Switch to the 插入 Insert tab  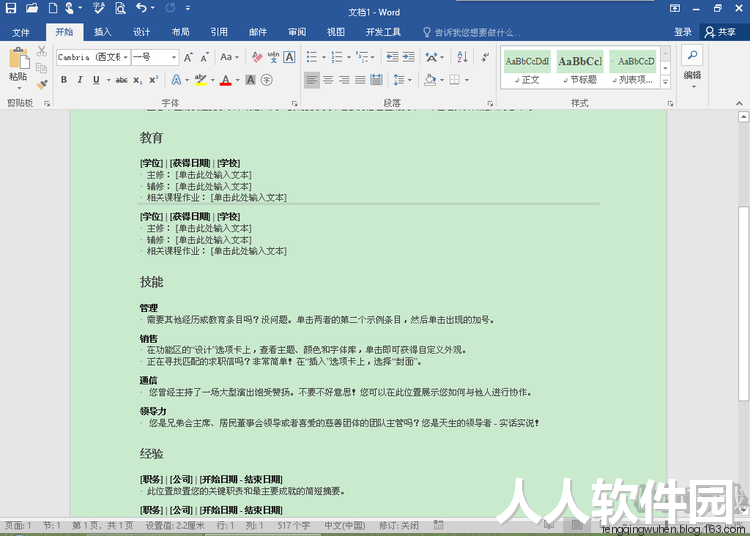[x=102, y=32]
